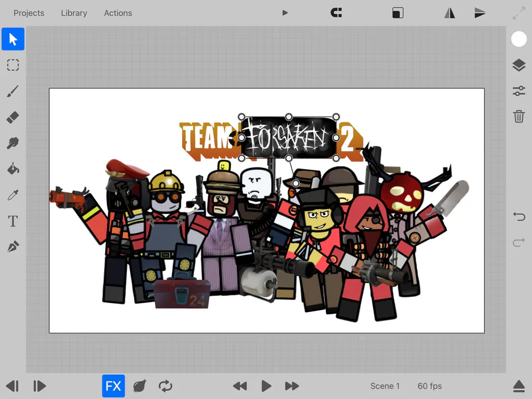Open the Actions menu

tap(118, 13)
